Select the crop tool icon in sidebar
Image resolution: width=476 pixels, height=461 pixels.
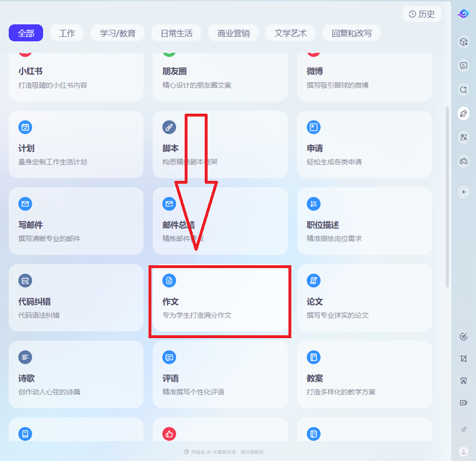[463, 359]
